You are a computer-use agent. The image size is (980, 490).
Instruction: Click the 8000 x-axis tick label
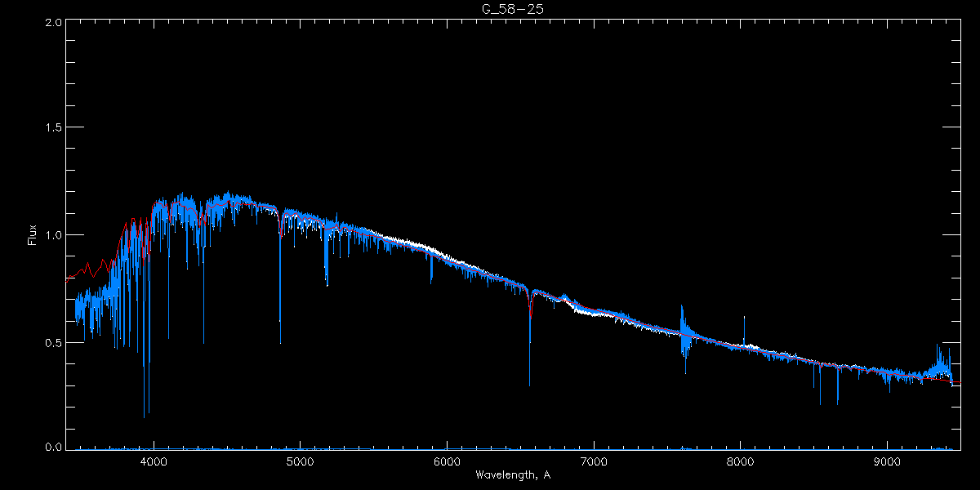pos(741,461)
